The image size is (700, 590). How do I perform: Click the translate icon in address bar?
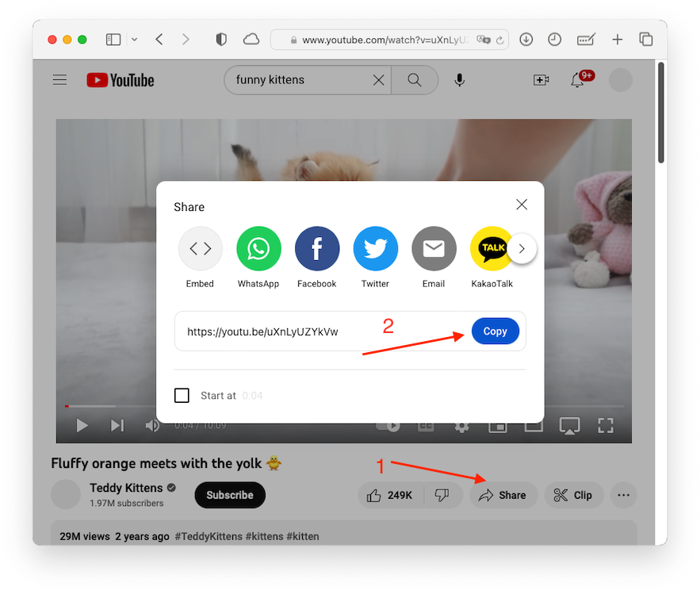[x=484, y=40]
